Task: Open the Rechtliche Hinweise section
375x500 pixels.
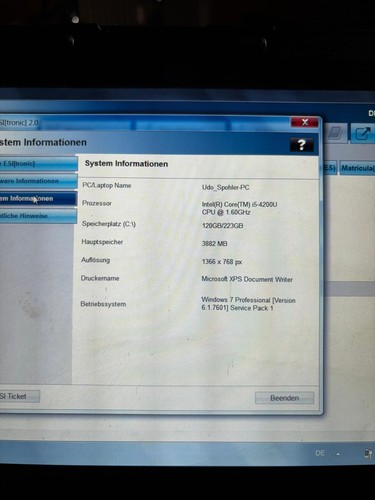Action: click(x=38, y=216)
